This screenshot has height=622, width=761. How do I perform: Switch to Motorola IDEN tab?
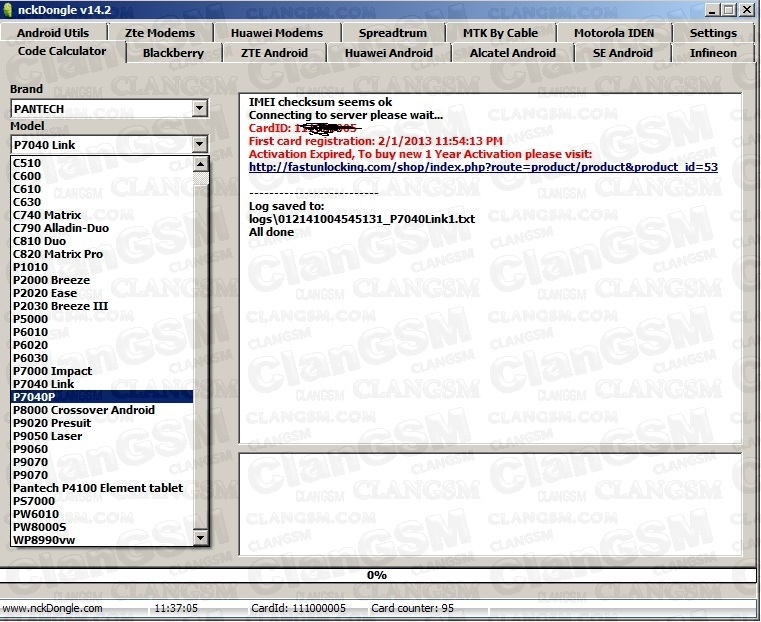point(614,33)
